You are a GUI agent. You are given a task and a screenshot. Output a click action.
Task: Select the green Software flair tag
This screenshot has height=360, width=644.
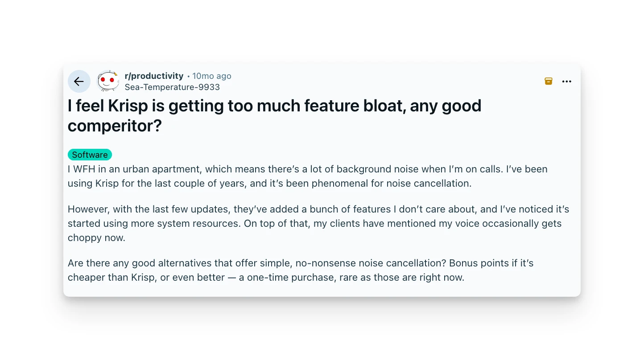click(90, 155)
